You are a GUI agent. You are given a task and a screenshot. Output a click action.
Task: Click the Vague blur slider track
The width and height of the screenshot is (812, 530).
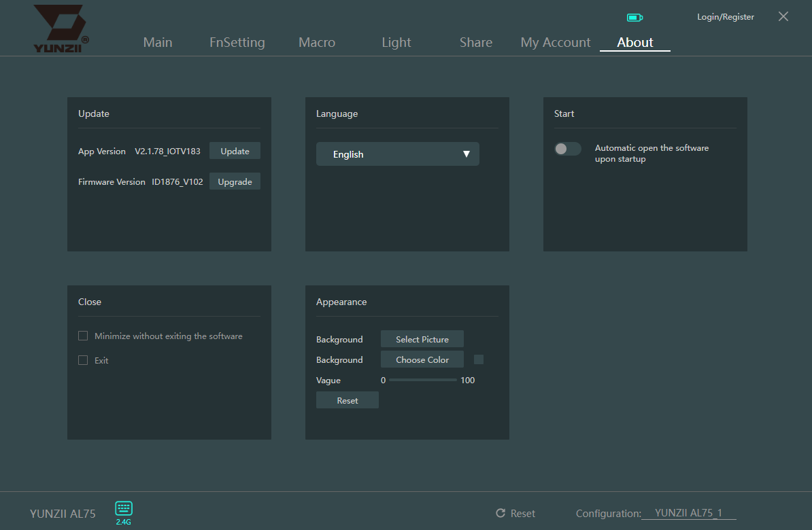(x=423, y=380)
